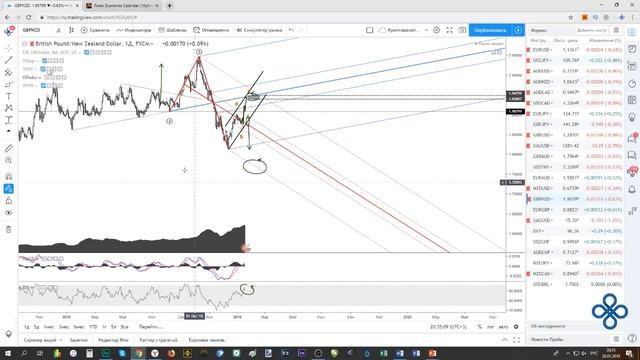Open the alerts clock icon in right sidebar
This screenshot has height=360, width=640.
tap(632, 49)
